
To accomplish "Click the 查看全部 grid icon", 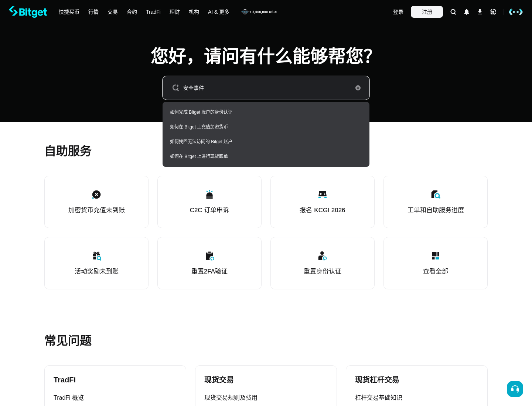I will pyautogui.click(x=436, y=256).
